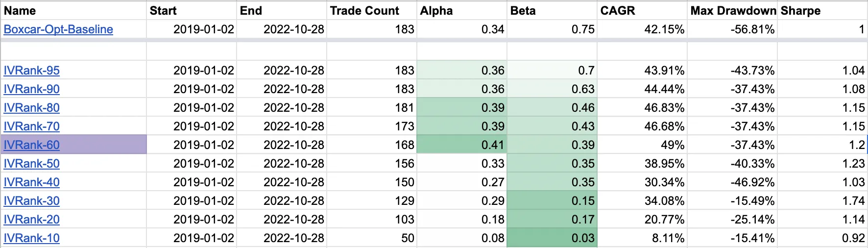
Task: Select IVRank-95 Sharpe cell 1.04
Action: coord(822,71)
